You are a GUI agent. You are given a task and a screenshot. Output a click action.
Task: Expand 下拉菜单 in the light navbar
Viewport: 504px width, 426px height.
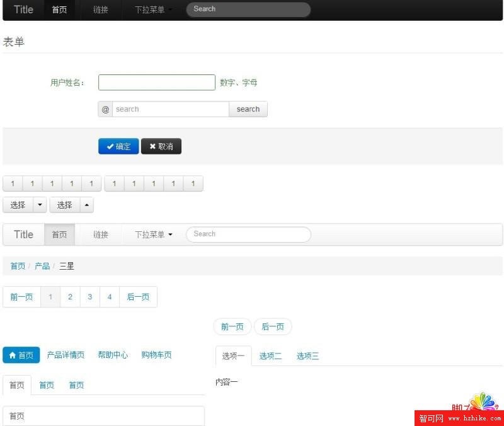154,234
